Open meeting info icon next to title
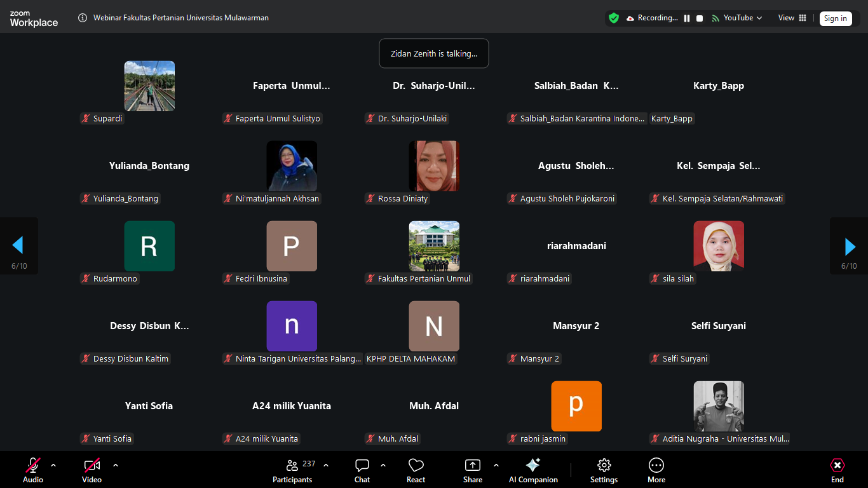868x488 pixels. pyautogui.click(x=83, y=18)
